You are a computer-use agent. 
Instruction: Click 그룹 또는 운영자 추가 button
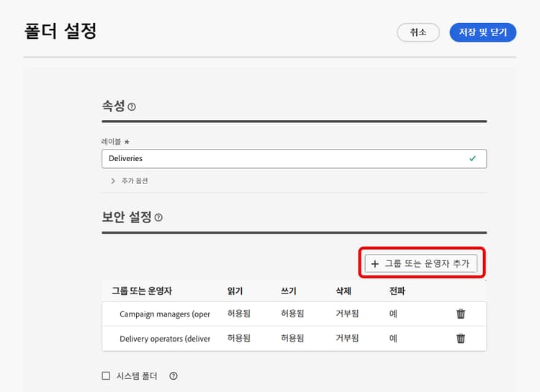421,264
